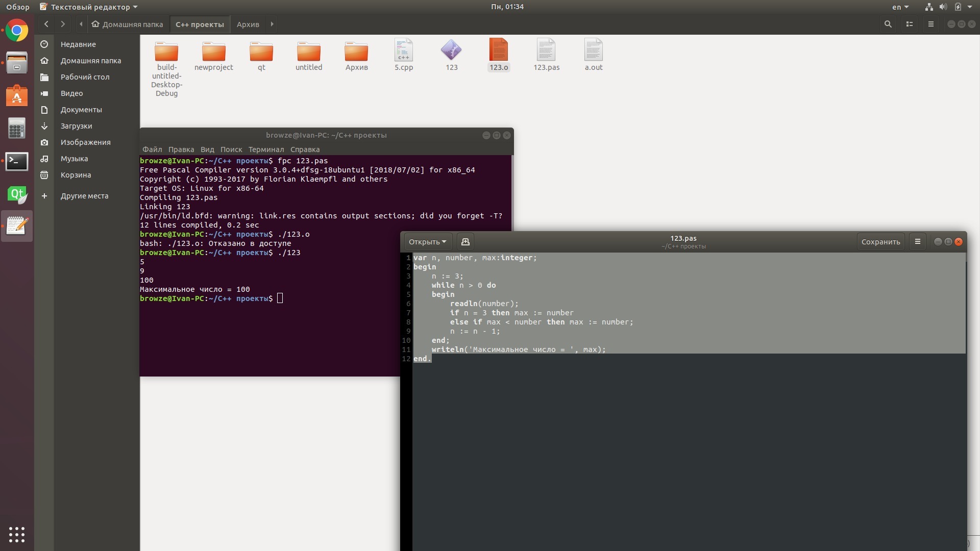
Task: Expand the Открыть dropdown
Action: (427, 242)
